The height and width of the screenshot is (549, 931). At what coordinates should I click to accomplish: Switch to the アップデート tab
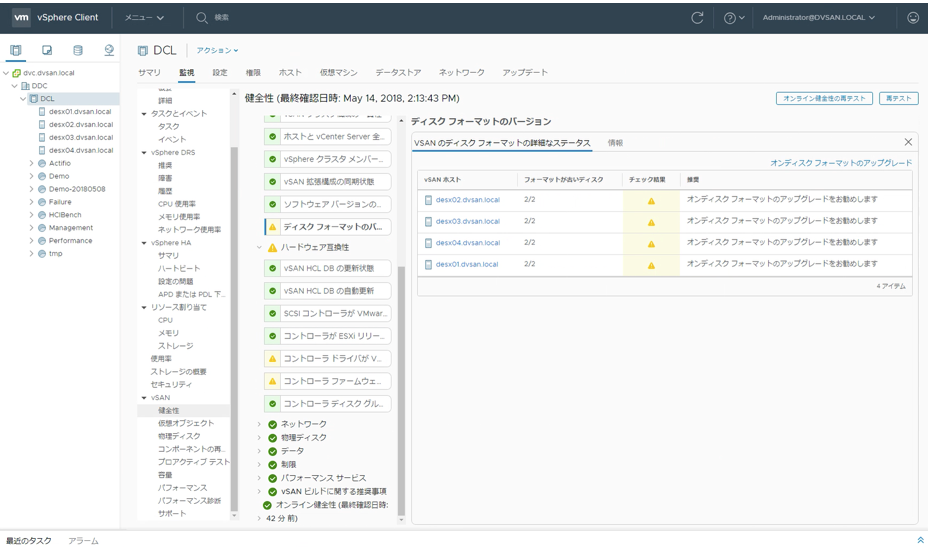525,72
